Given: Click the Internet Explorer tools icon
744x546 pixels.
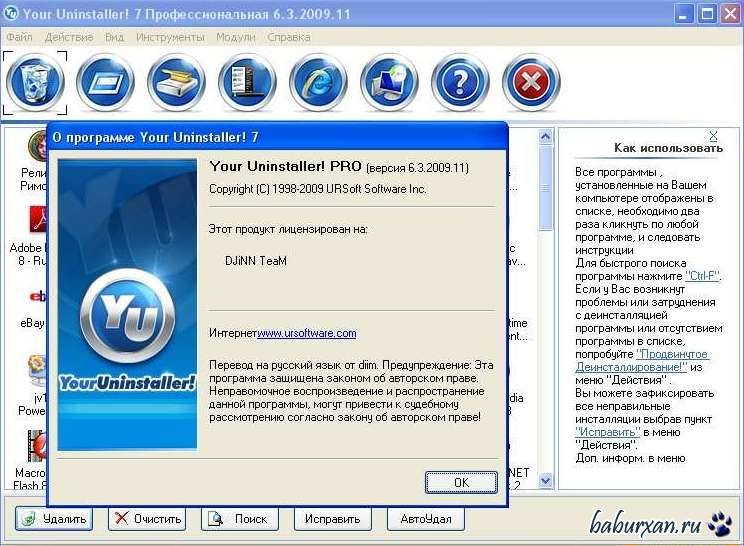Looking at the screenshot, I should [318, 83].
